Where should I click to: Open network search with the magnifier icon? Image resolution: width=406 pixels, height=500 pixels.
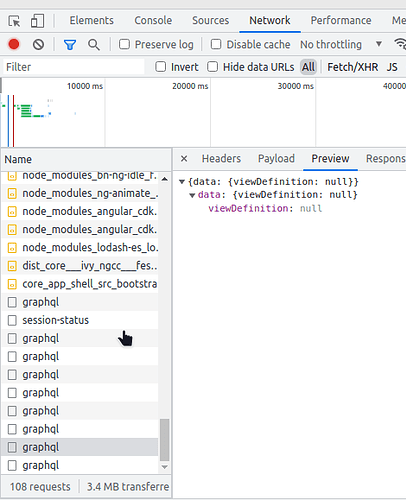click(94, 45)
